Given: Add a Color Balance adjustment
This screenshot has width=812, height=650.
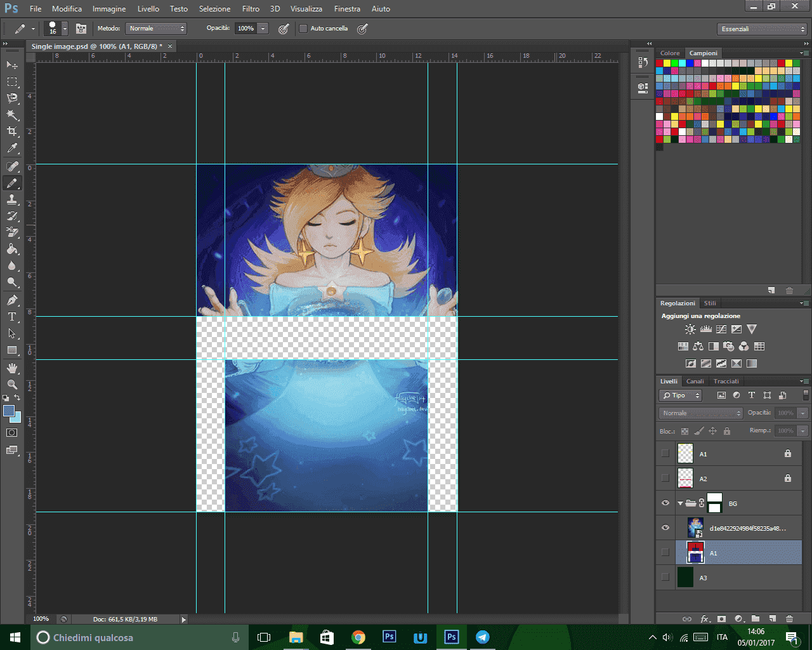Looking at the screenshot, I should click(698, 346).
